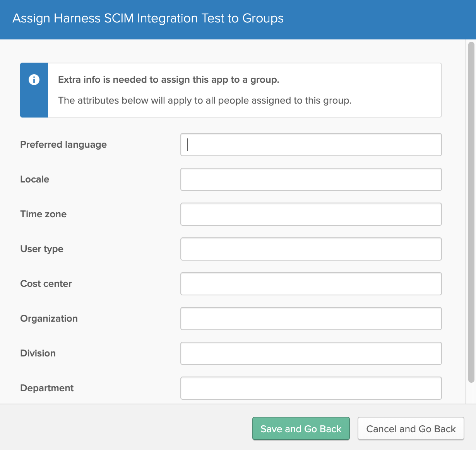This screenshot has width=476, height=450.
Task: Click 'Extra info is needed' notice heading
Action: [169, 80]
